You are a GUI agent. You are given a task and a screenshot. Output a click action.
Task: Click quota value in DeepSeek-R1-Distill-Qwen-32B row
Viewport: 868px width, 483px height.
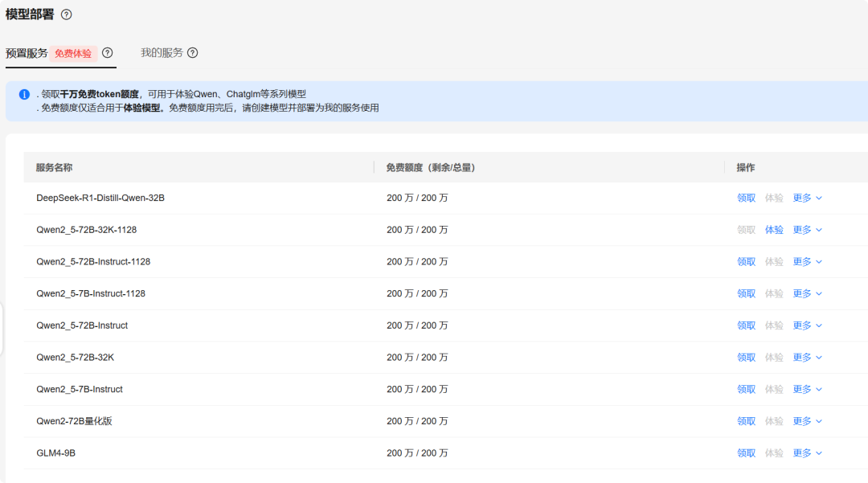[417, 198]
